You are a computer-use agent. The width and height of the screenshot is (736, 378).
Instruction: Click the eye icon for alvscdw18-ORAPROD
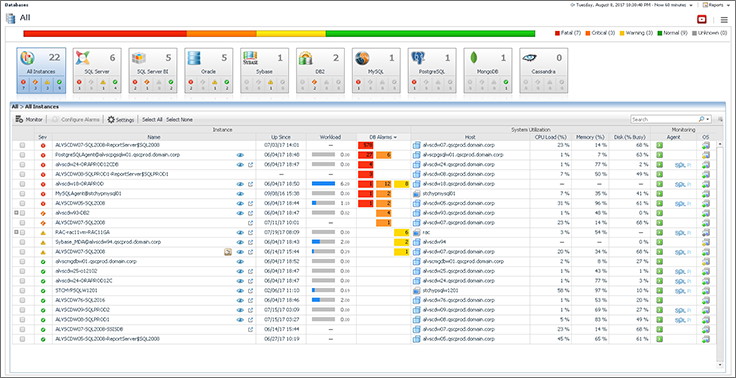(x=240, y=184)
